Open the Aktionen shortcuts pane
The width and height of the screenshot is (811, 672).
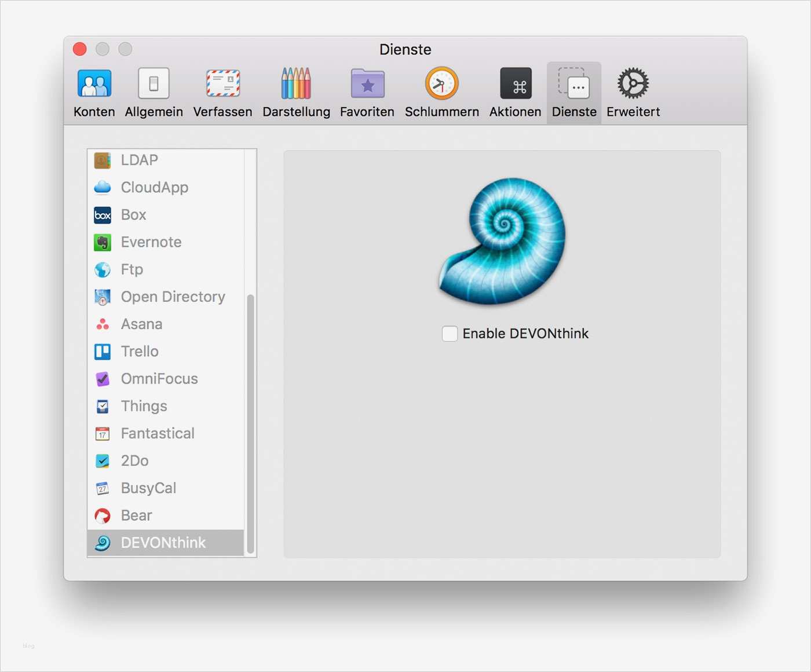[514, 92]
